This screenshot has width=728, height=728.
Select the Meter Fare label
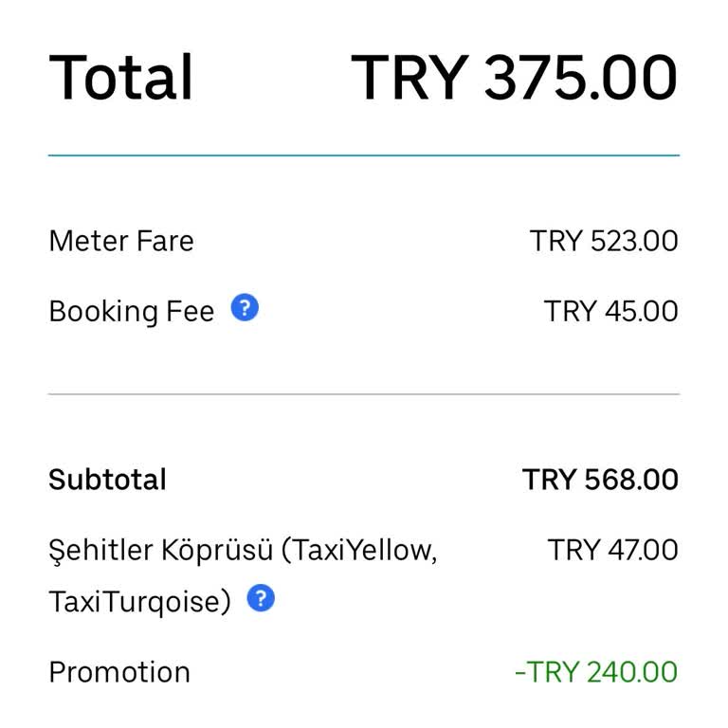[x=121, y=241]
